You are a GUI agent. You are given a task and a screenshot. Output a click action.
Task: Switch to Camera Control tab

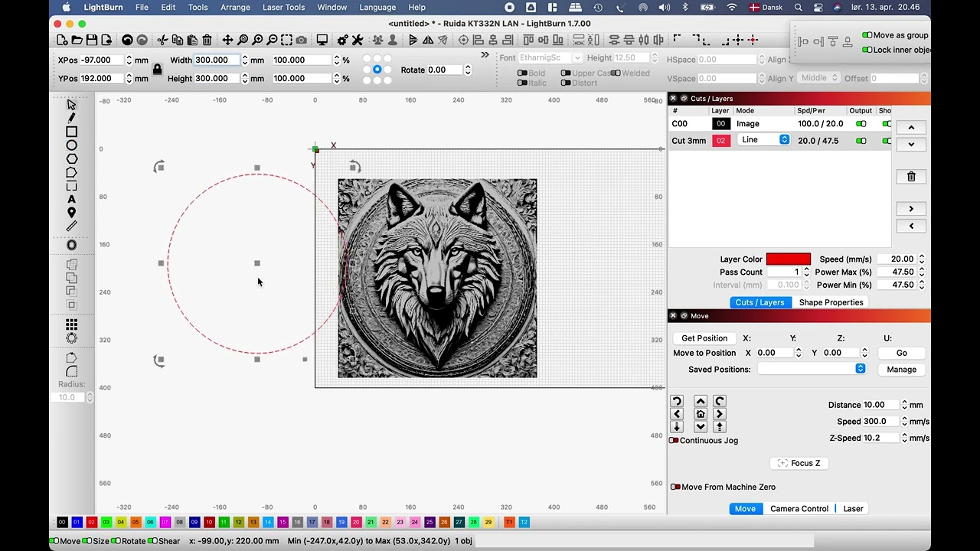(x=799, y=509)
